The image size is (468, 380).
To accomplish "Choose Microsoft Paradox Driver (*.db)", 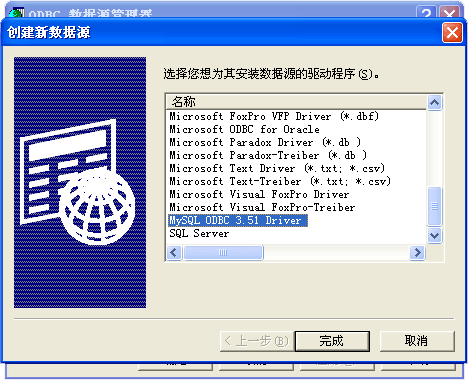I will (265, 142).
